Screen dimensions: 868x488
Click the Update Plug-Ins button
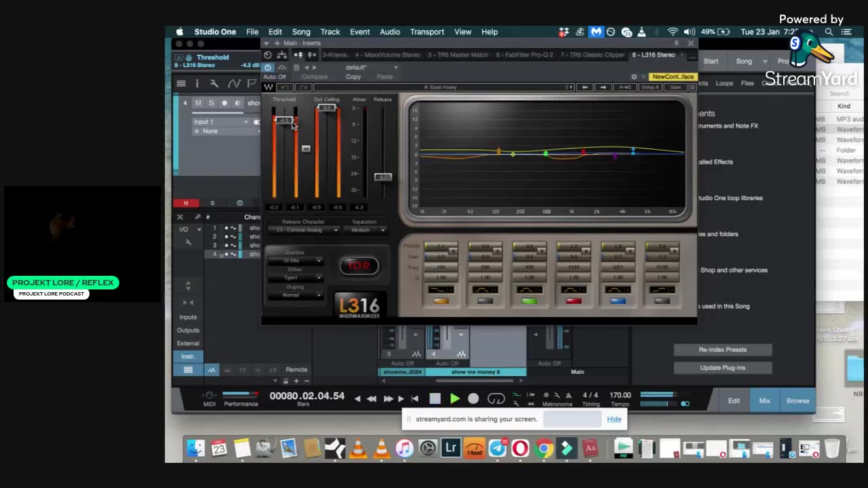[x=722, y=368]
